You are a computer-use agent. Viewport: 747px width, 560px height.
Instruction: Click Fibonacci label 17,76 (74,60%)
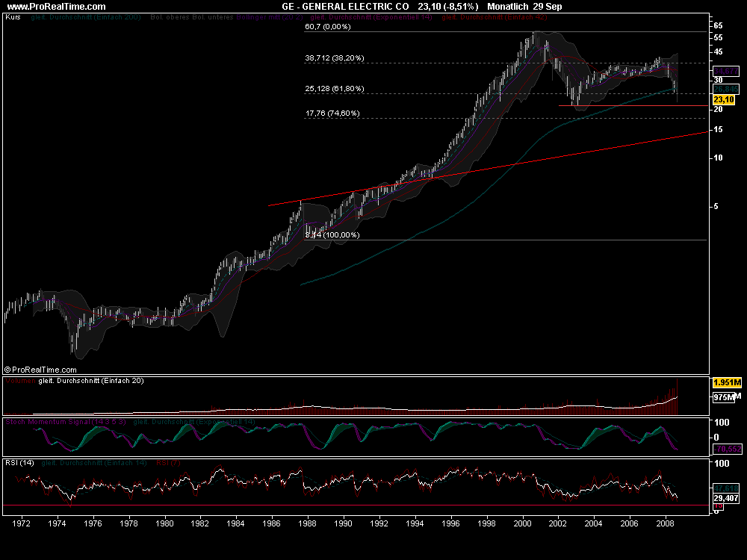tap(332, 113)
